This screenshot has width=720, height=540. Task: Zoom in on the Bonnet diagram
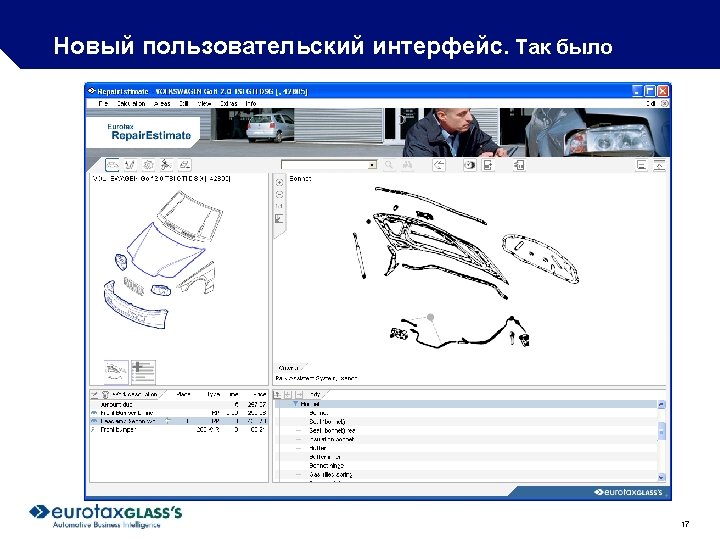coord(279,182)
